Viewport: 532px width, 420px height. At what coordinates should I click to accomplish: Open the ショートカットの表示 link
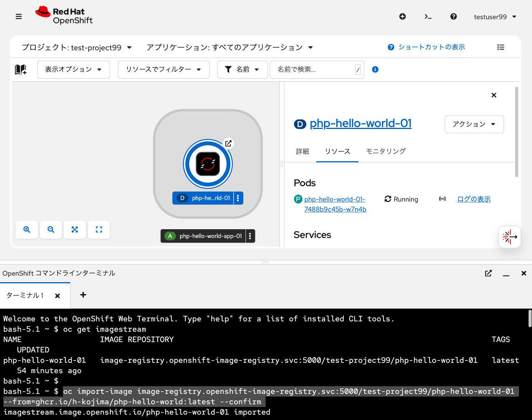point(431,47)
